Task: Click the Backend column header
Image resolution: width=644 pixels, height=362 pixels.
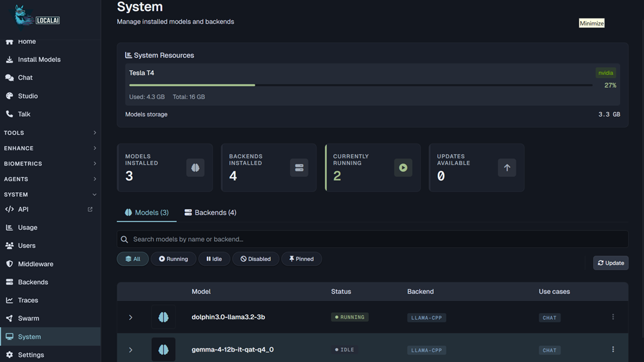Action: click(421, 292)
